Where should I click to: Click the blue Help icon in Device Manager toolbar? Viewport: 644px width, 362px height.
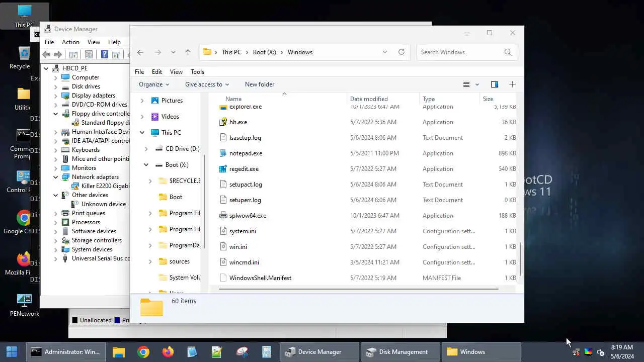pyautogui.click(x=104, y=55)
